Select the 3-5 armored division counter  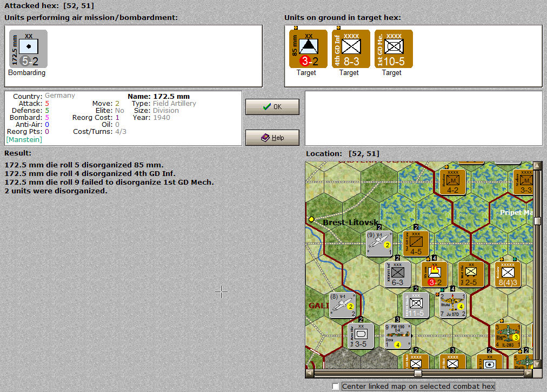pyautogui.click(x=361, y=335)
